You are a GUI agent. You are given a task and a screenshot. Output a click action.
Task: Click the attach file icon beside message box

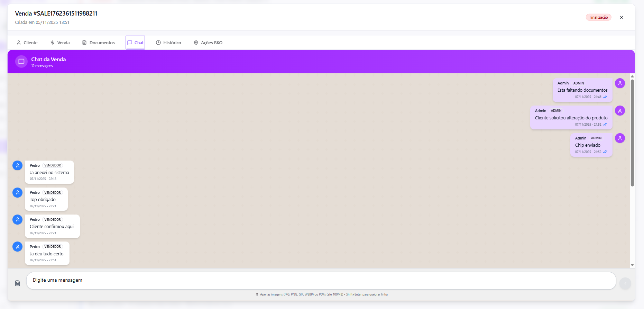click(18, 283)
